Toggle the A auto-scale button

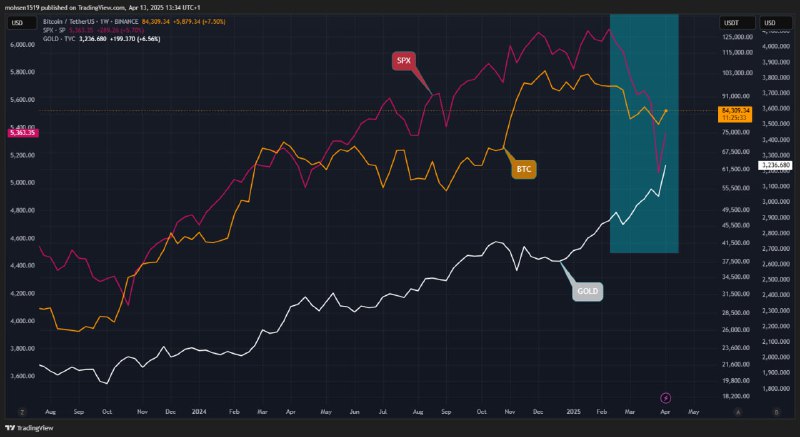[x=738, y=412]
